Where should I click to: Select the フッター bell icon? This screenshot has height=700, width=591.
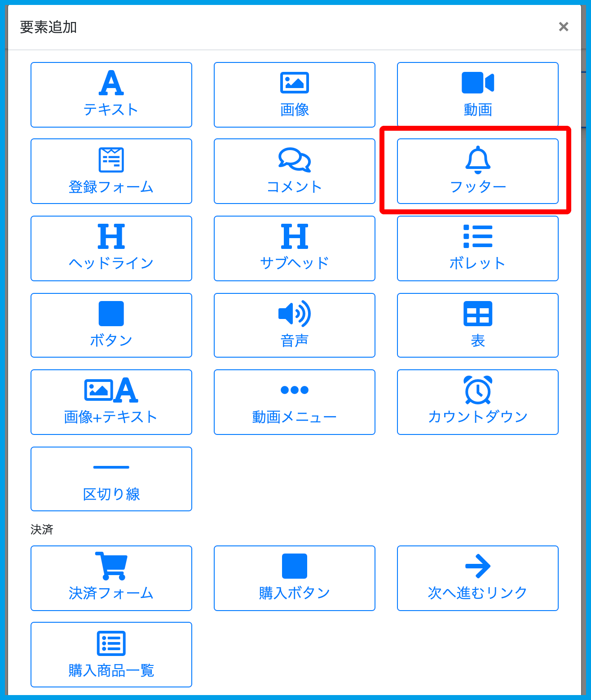477,160
